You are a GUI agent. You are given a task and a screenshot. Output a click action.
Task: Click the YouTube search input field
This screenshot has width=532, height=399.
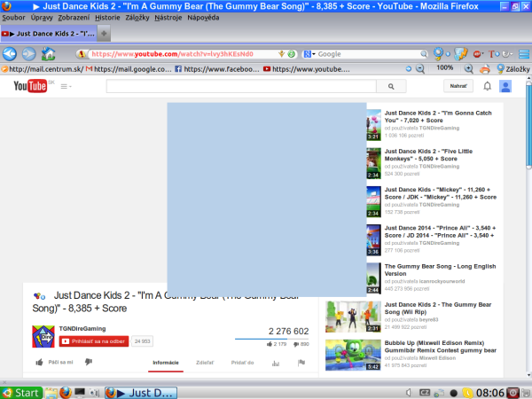241,86
